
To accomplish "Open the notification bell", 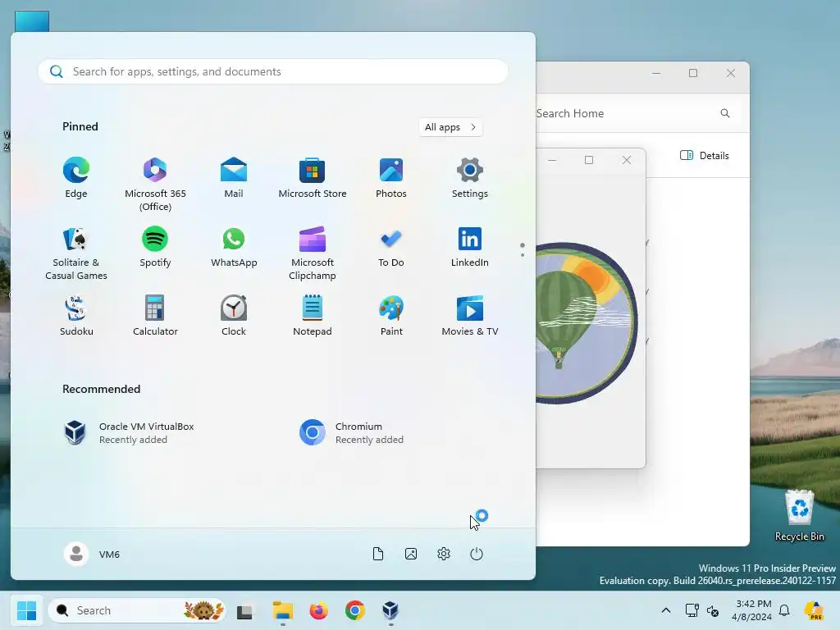I will (784, 610).
